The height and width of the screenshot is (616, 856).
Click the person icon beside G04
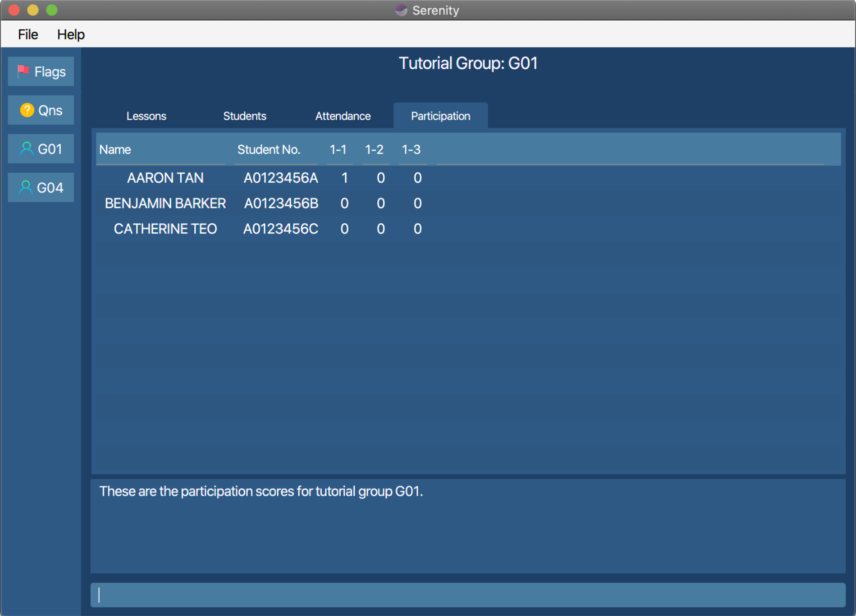click(26, 187)
